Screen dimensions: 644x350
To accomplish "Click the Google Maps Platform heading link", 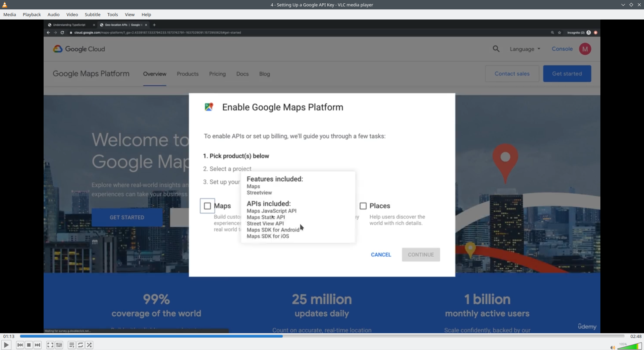I will [x=91, y=74].
